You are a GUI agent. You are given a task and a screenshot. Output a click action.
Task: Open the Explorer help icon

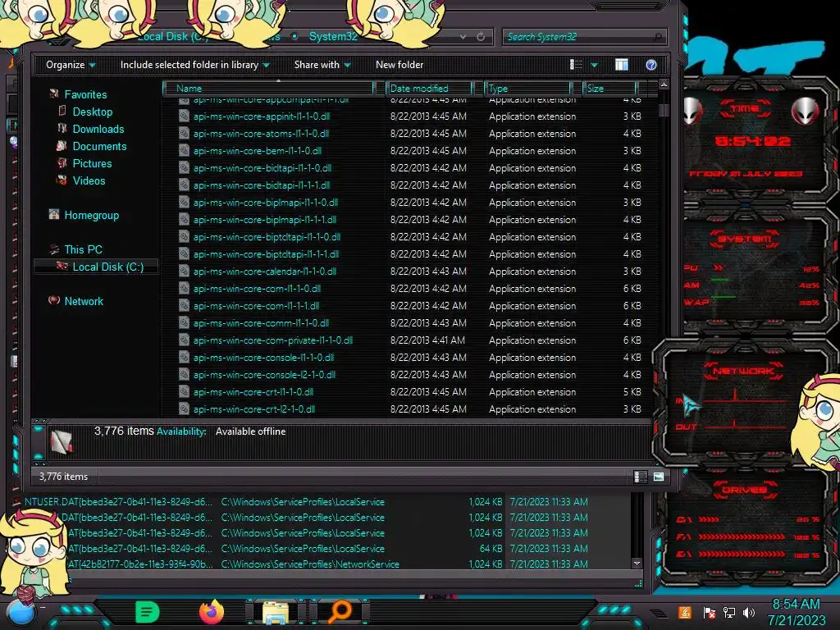click(x=651, y=65)
